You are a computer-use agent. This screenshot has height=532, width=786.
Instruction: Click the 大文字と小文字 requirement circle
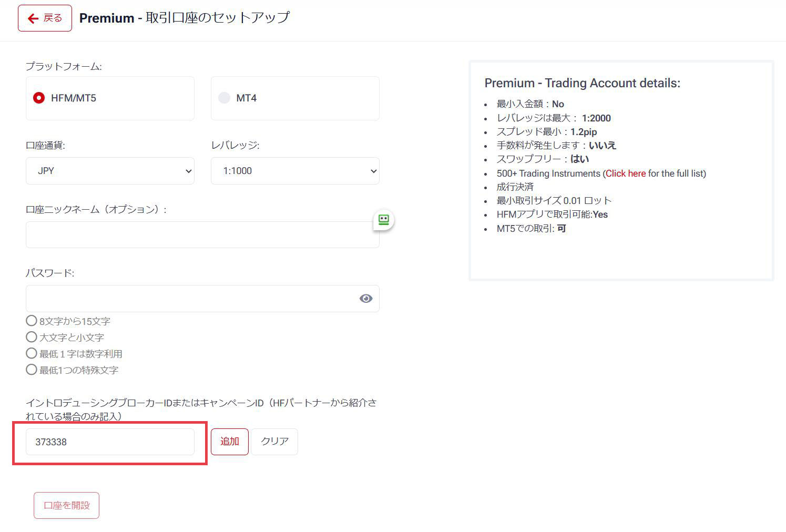(32, 337)
